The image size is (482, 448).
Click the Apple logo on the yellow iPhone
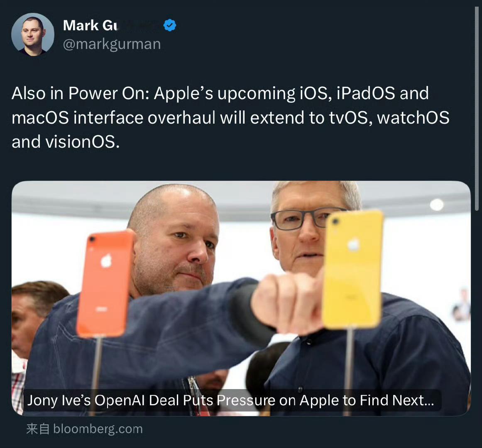point(354,245)
